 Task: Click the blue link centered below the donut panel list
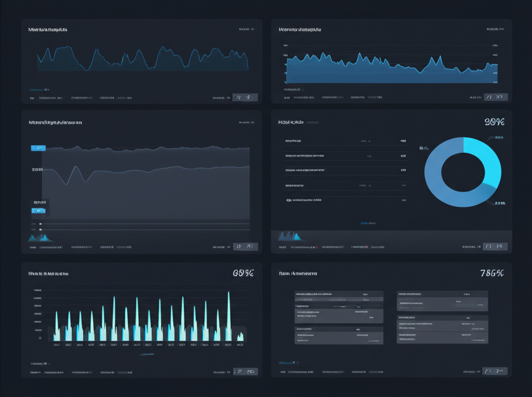368,223
